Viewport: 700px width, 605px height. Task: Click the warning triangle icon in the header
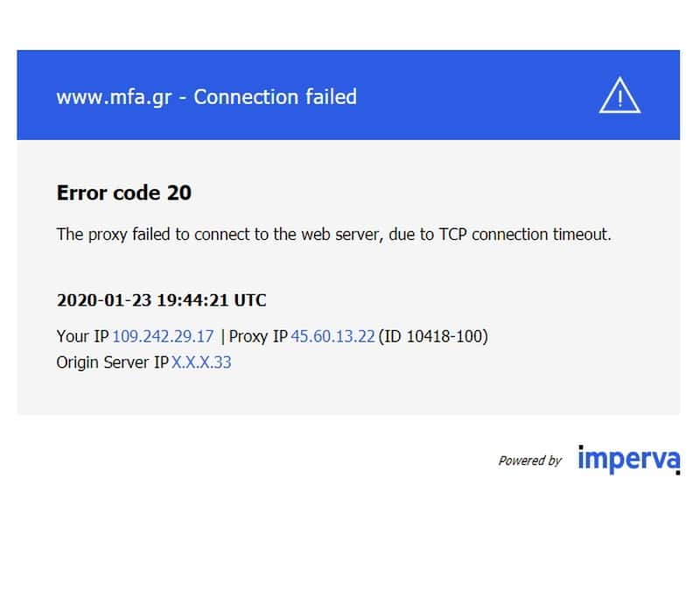[x=619, y=95]
